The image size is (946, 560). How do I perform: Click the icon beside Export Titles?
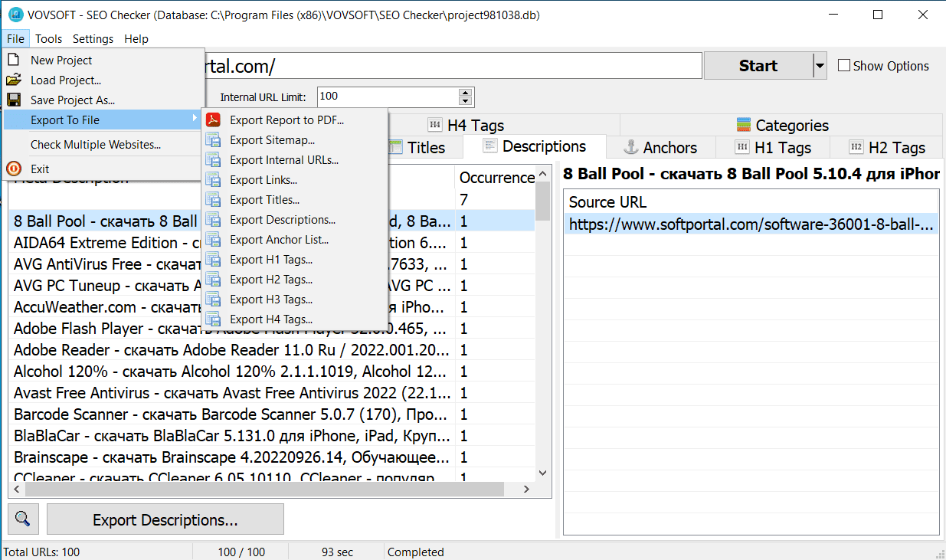214,199
